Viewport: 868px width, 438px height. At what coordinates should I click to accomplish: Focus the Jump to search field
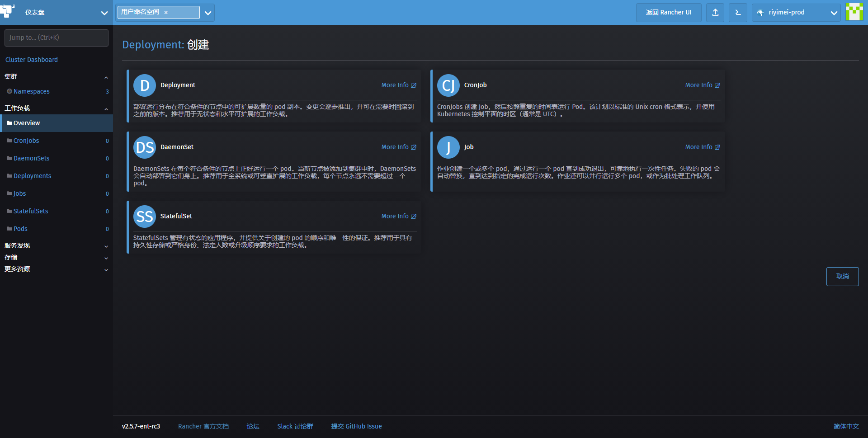tap(57, 38)
